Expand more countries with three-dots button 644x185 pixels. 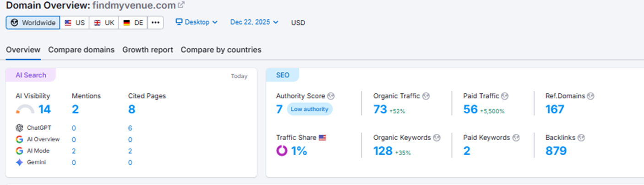(x=155, y=22)
